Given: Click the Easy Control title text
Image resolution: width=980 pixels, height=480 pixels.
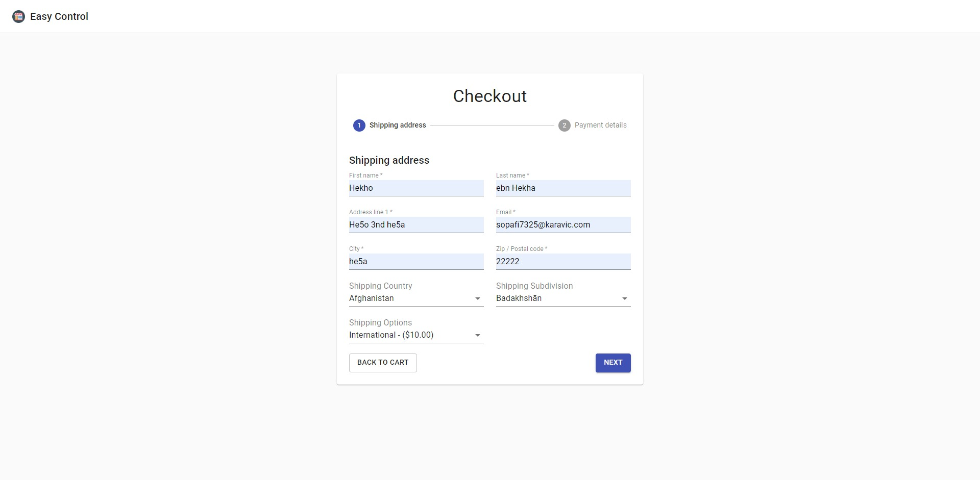Looking at the screenshot, I should (59, 16).
